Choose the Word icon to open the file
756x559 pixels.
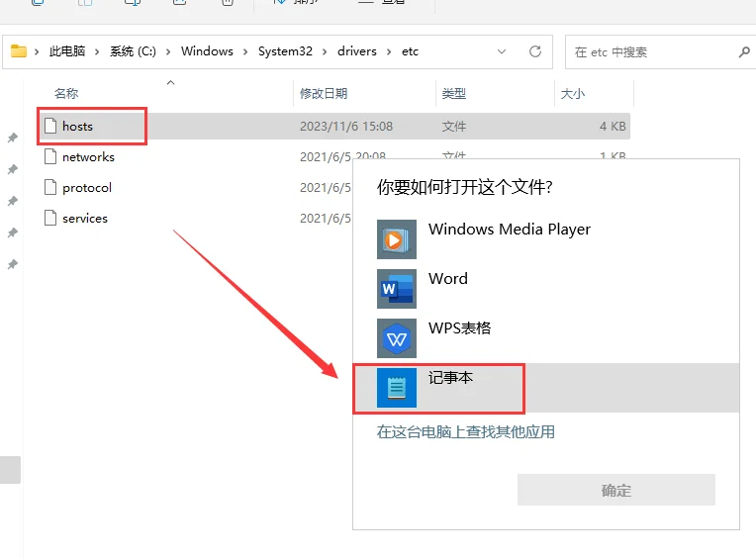tap(396, 289)
